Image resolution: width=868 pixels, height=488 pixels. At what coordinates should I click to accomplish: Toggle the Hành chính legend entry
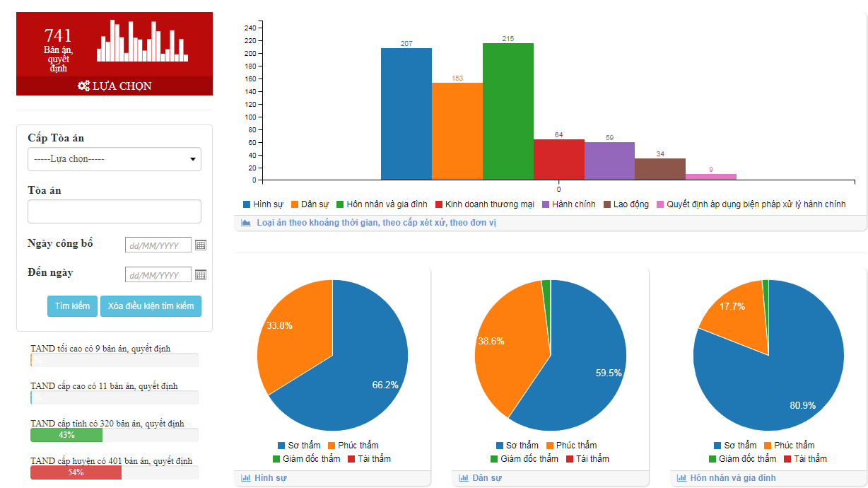click(569, 204)
